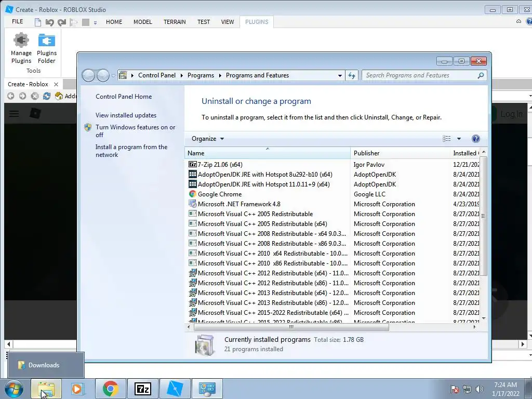Sort the list by the Name column

point(268,153)
